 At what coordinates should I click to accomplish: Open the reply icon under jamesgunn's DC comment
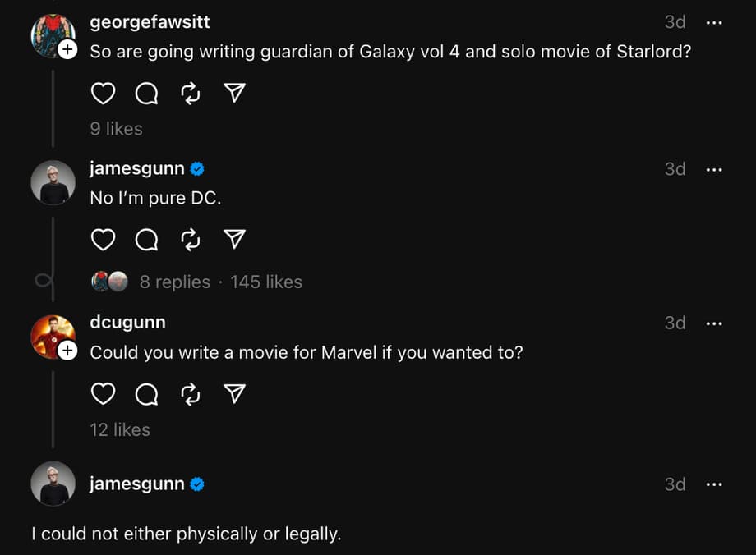coord(146,240)
